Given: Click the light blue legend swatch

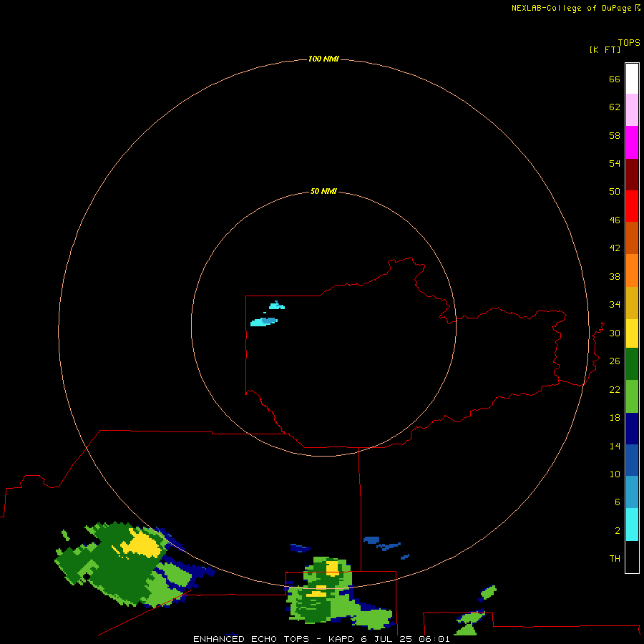Looking at the screenshot, I should [x=632, y=492].
